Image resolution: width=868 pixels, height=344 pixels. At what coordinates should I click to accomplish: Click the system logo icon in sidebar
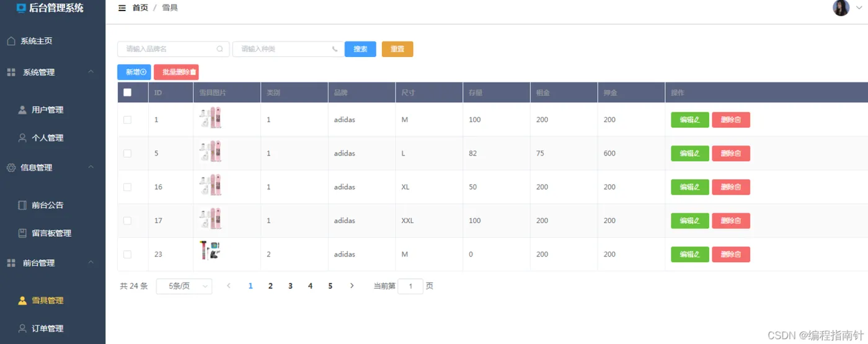pos(22,8)
